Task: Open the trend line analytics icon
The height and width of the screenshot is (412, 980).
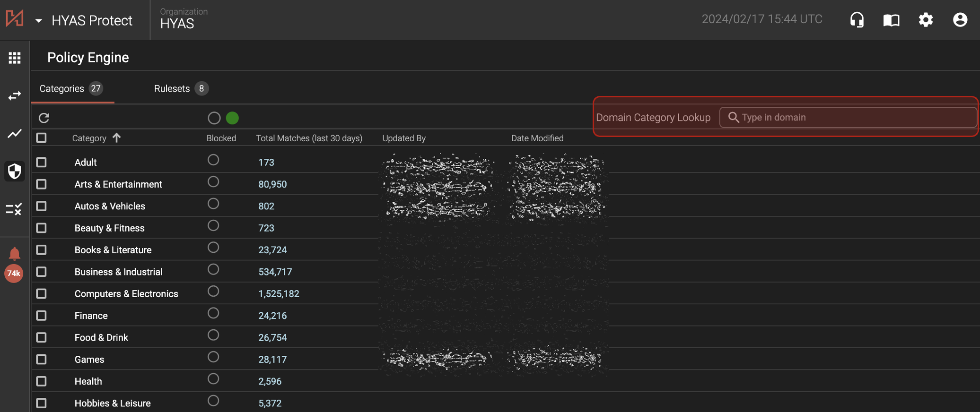Action: [15, 134]
